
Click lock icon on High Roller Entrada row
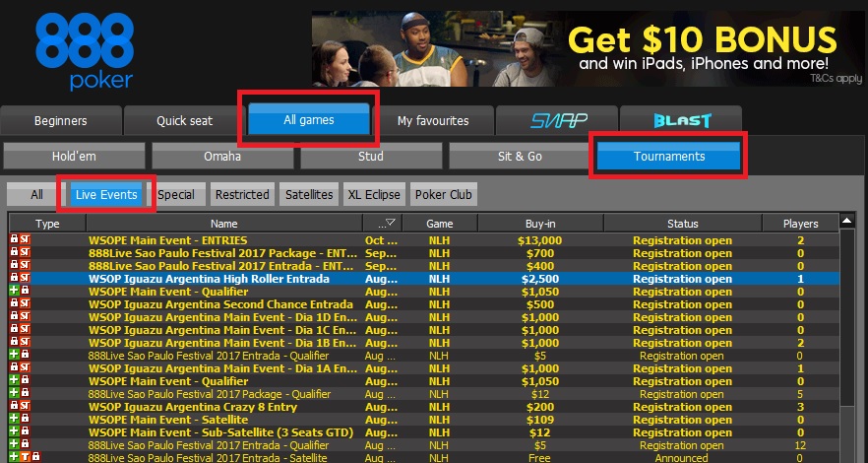[x=15, y=279]
